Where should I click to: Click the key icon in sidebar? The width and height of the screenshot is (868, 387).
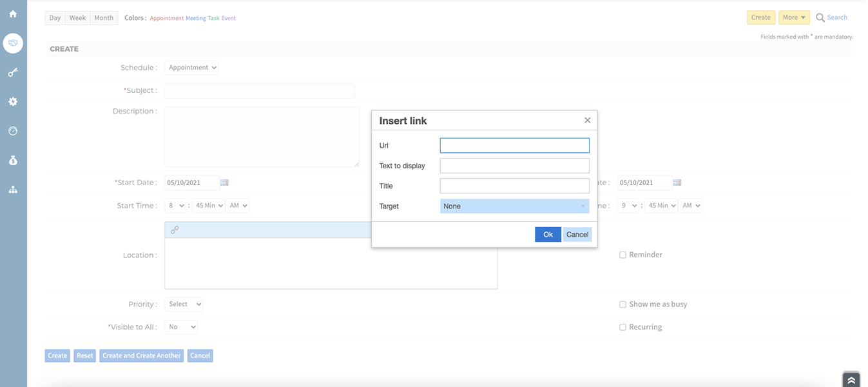[x=13, y=72]
